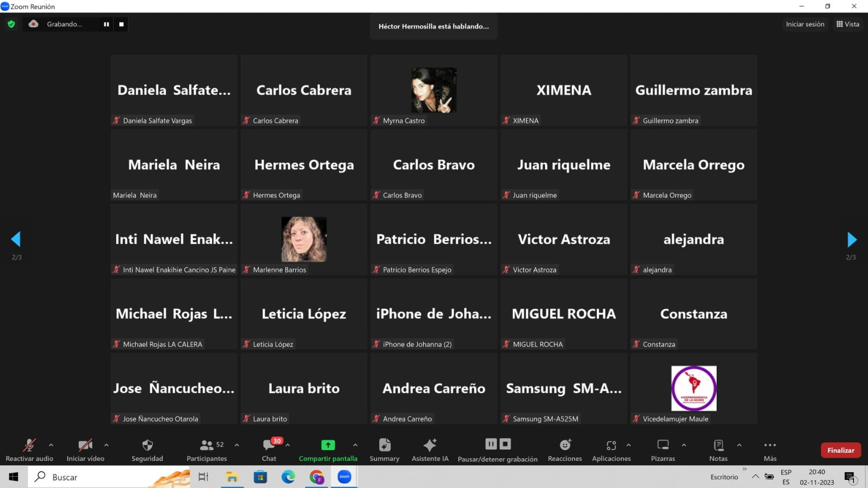Toggle Iniciar vídeo camera
868x488 pixels.
[x=85, y=450]
